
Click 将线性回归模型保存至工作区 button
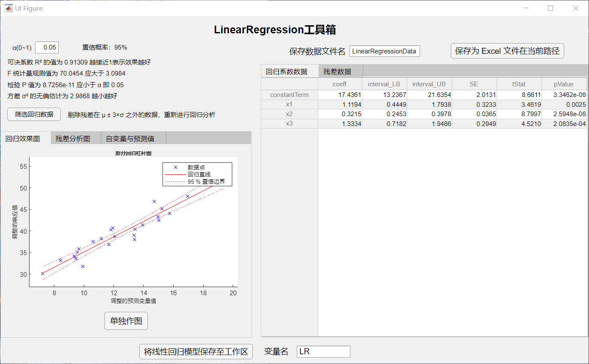point(196,352)
